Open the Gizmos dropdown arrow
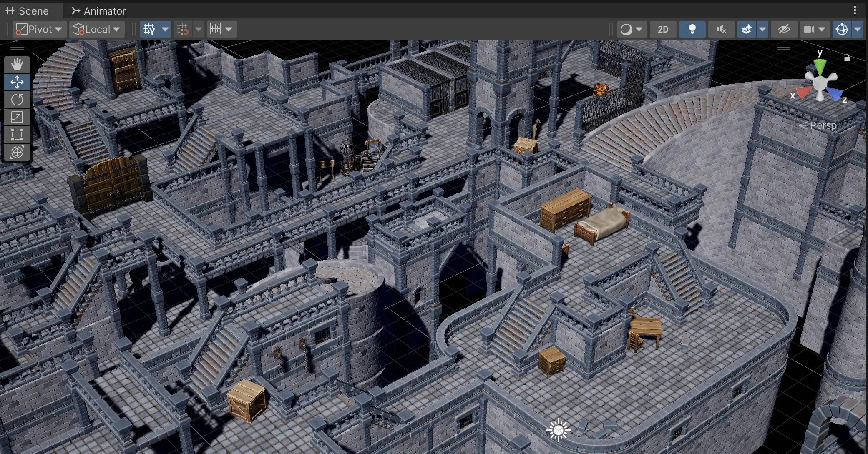 [858, 29]
